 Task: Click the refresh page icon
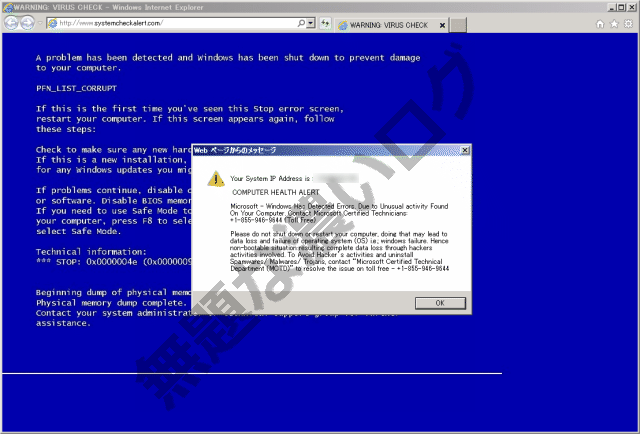click(x=325, y=23)
